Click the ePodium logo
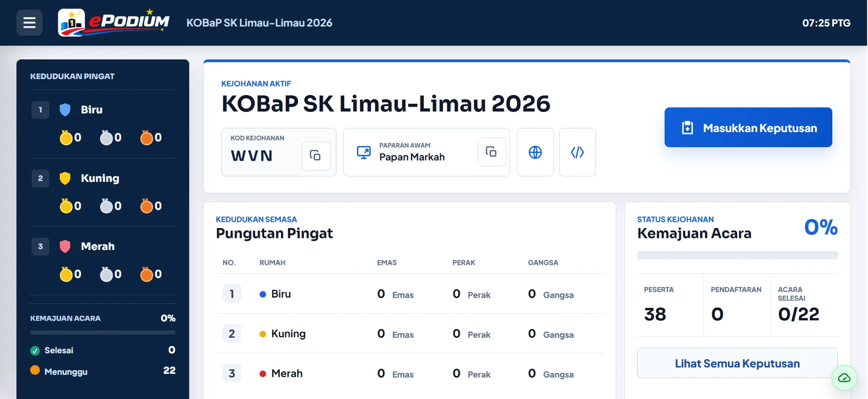This screenshot has height=399, width=868. point(114,23)
